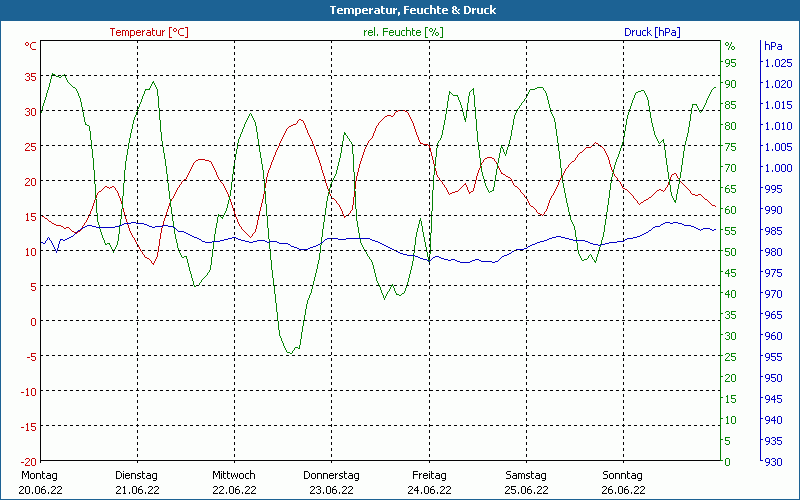
Task: Click the green '95' humidity axis tick
Action: pos(731,63)
